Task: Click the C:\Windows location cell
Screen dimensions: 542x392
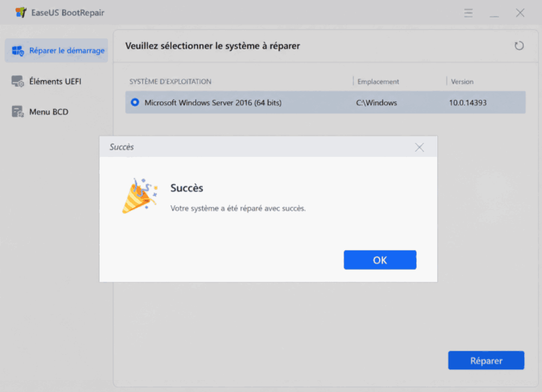Action: [377, 102]
